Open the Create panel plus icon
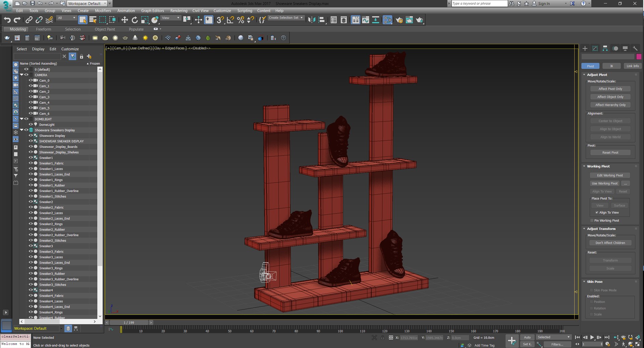The height and width of the screenshot is (348, 644). 585,48
